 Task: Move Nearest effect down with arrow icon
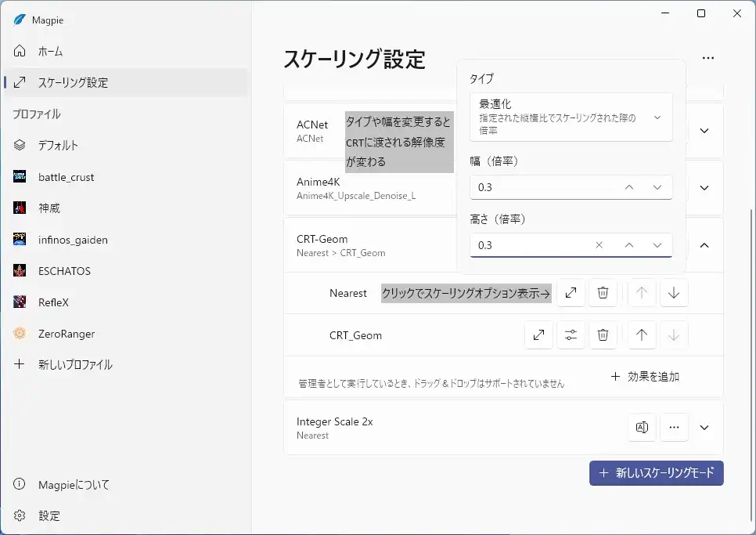(674, 293)
